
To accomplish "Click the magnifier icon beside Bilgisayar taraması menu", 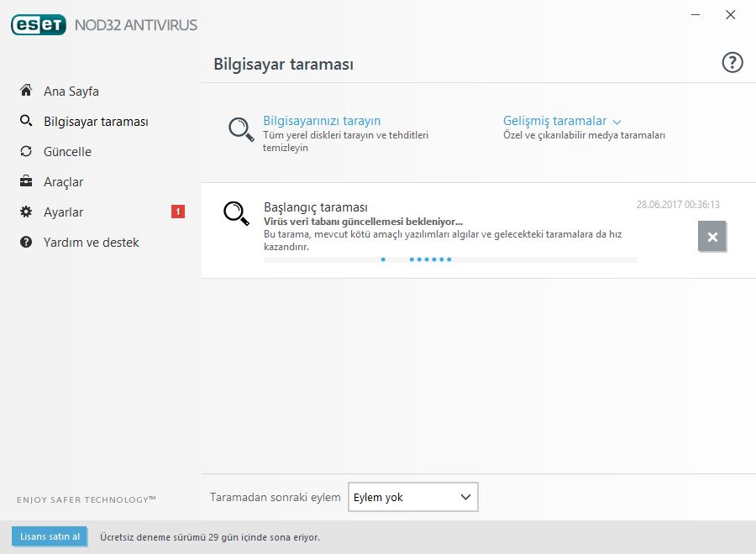I will (26, 120).
